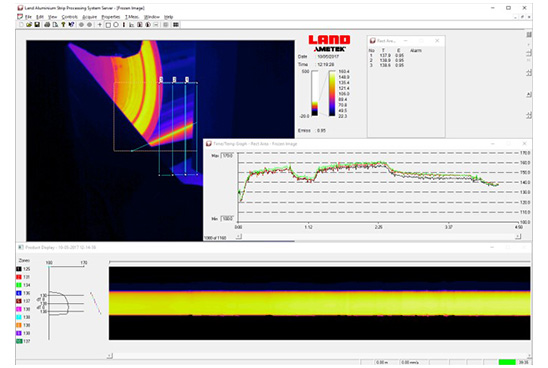Open the Help menu
This screenshot has height=368, width=548.
pyautogui.click(x=168, y=17)
